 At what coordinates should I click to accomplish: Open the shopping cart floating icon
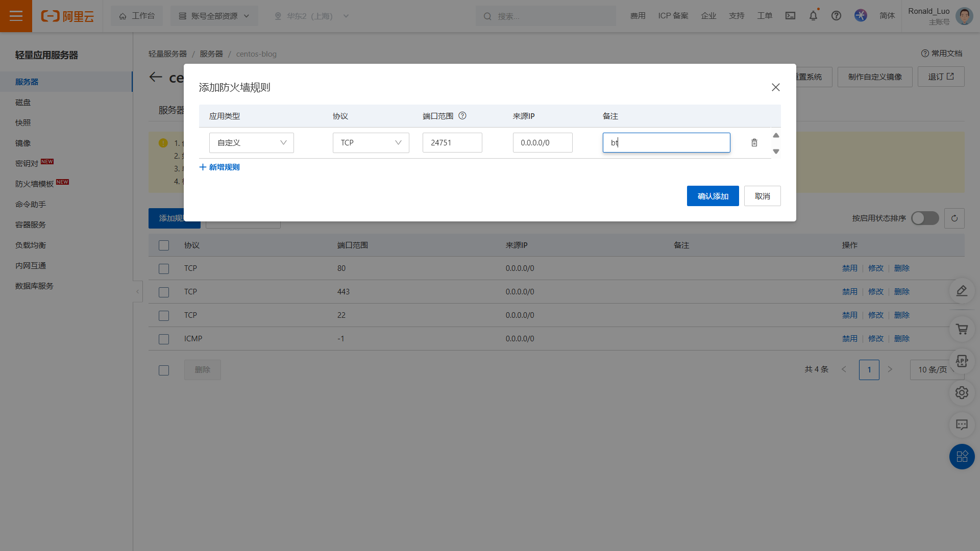(x=962, y=330)
